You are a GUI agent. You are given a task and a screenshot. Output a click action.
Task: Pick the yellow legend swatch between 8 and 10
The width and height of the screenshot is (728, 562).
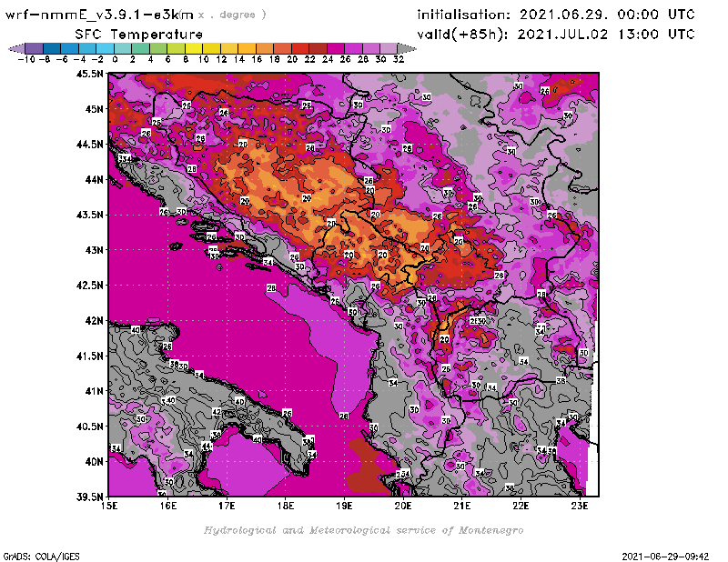click(x=194, y=48)
